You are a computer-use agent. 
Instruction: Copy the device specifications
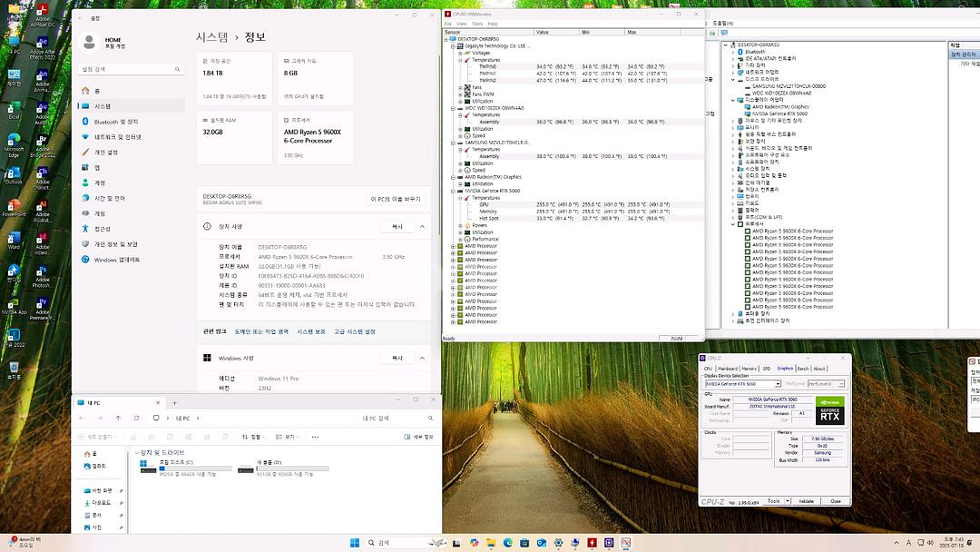[397, 227]
